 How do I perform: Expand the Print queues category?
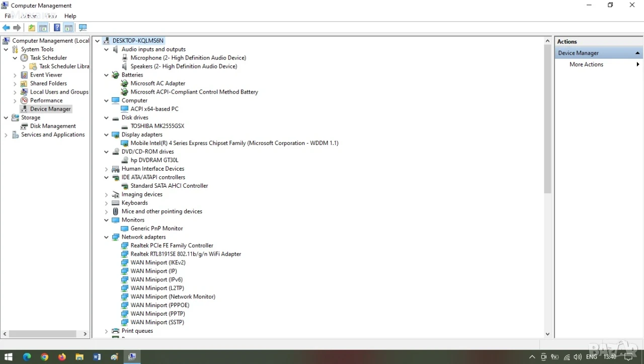click(x=106, y=331)
